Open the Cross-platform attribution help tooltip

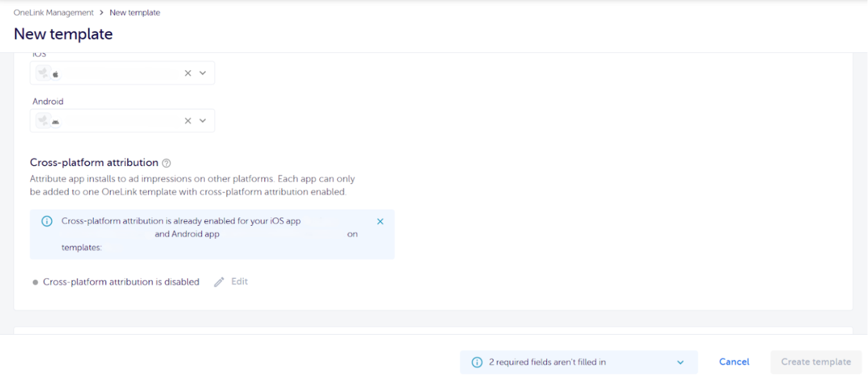click(x=166, y=162)
